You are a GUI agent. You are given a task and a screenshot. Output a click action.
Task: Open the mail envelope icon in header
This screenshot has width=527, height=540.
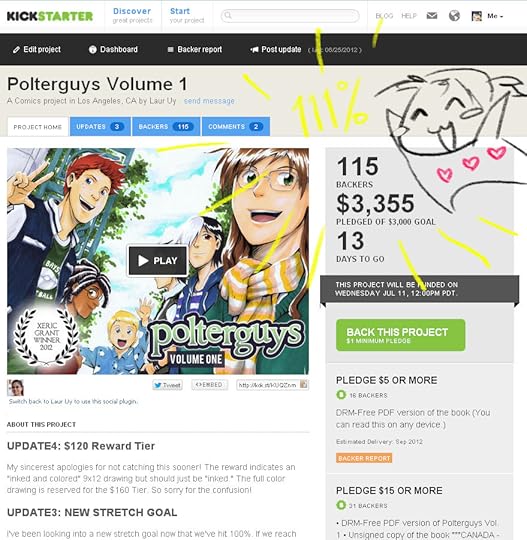pos(432,15)
